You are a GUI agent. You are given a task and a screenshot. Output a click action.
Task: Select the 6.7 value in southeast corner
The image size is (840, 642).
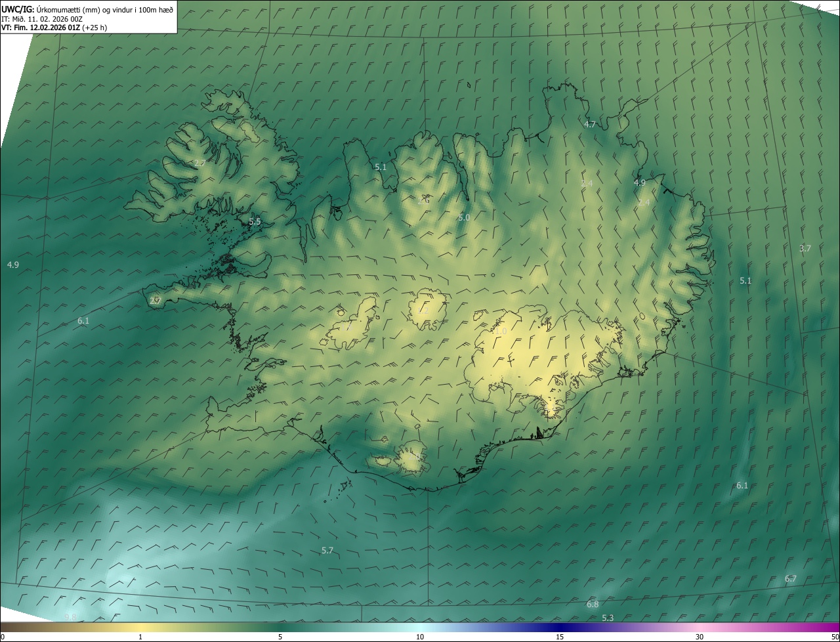791,578
